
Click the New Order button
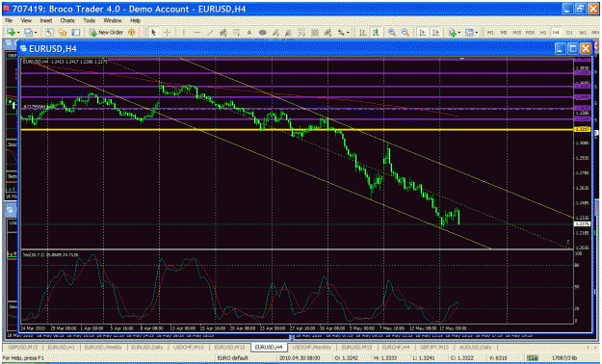[106, 33]
